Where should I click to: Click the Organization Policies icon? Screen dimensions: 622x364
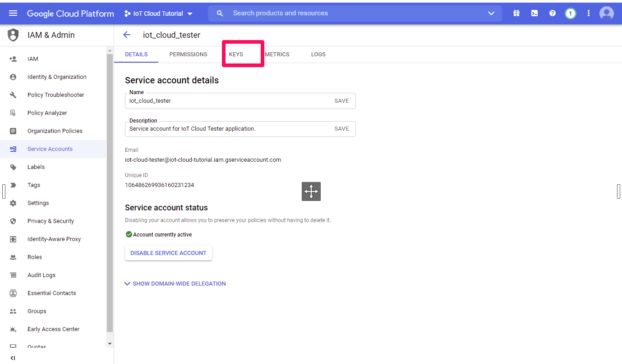[x=13, y=131]
